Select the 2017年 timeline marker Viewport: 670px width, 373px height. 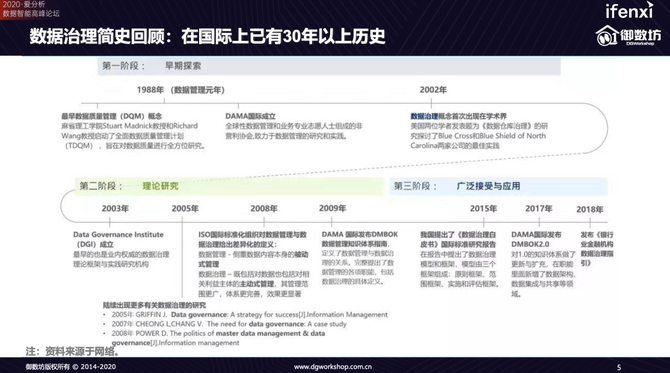point(538,209)
